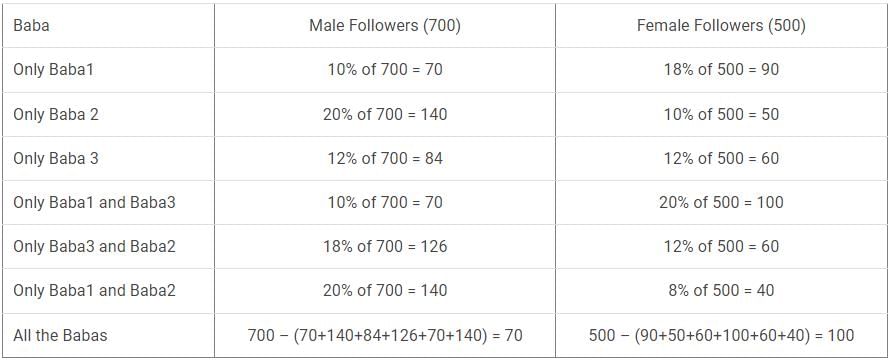The height and width of the screenshot is (362, 892).
Task: Click the cell '20% of 700 = 140' for Only Baba 2
Action: 385,114
